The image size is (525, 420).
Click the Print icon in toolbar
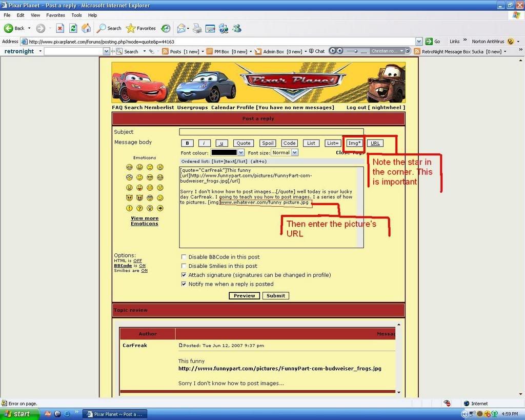tap(197, 28)
